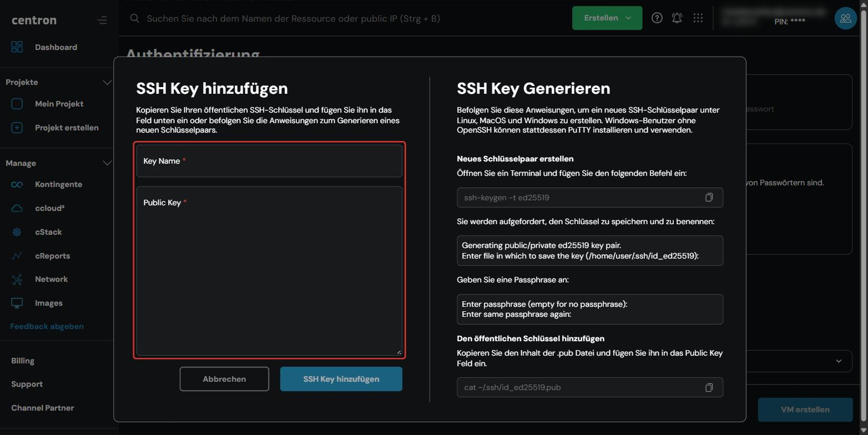This screenshot has width=868, height=435.
Task: Open the help question mark icon
Action: click(657, 18)
